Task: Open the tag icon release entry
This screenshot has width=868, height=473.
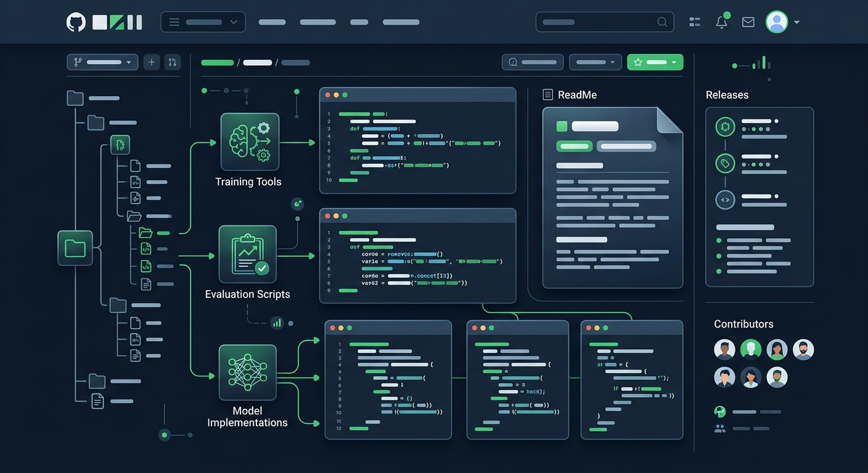Action: point(725,163)
